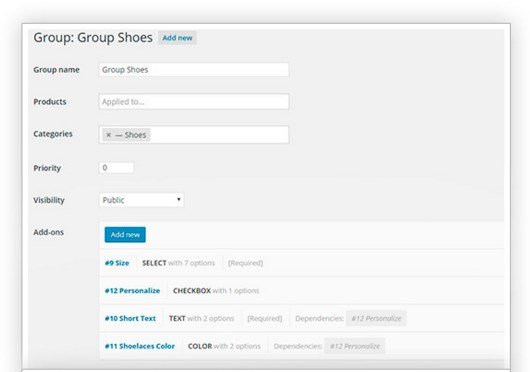Focus the Products 'Applied to...' field
Screen dimensions: 530x372
pos(194,101)
